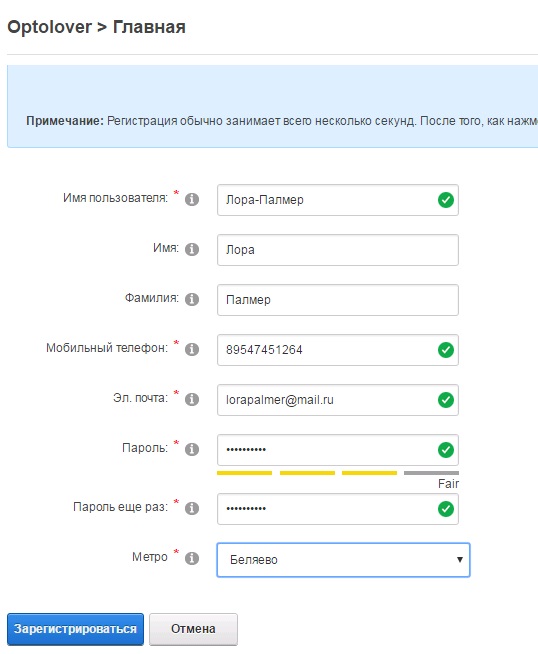Focus the Фамилия field containing Палмер

click(x=338, y=300)
